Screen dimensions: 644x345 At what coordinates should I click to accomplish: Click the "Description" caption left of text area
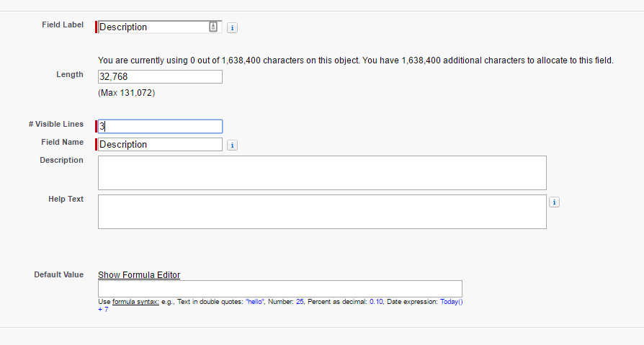tap(61, 160)
